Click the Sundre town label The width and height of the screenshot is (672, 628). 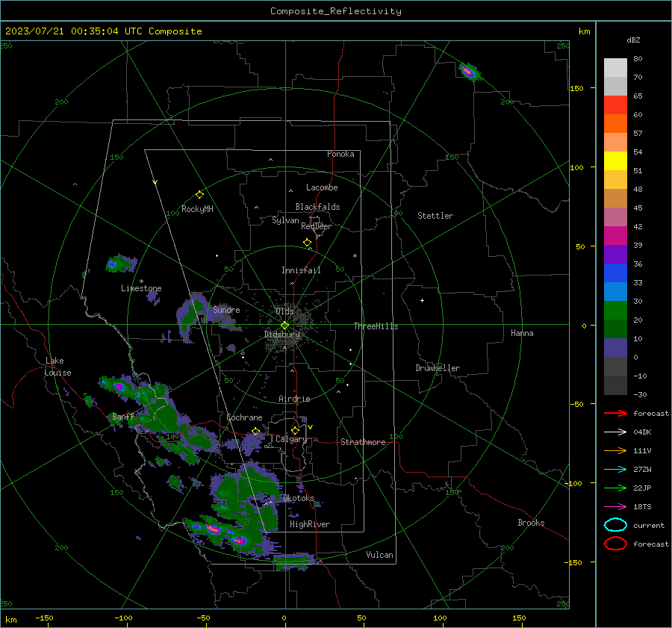click(226, 310)
